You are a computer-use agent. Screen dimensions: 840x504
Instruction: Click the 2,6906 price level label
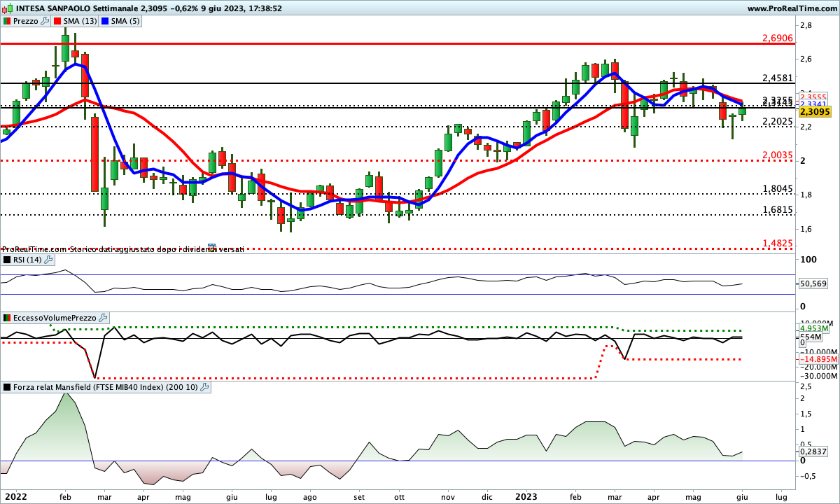776,38
